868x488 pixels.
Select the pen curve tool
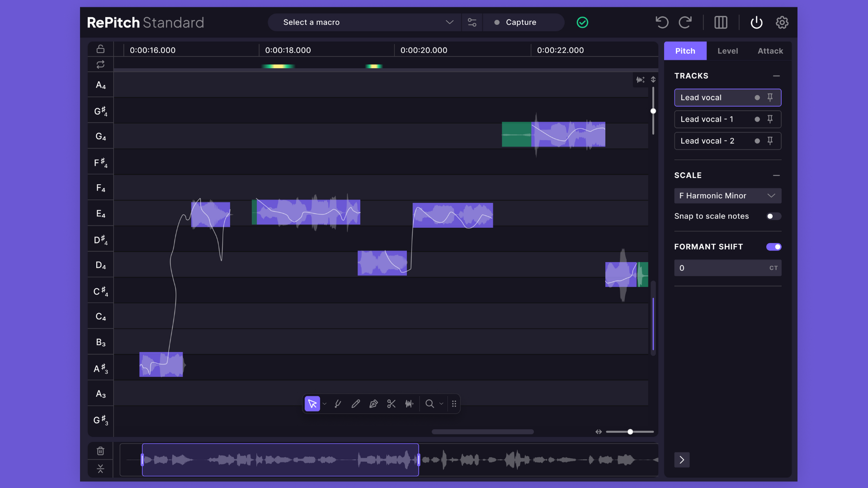373,404
